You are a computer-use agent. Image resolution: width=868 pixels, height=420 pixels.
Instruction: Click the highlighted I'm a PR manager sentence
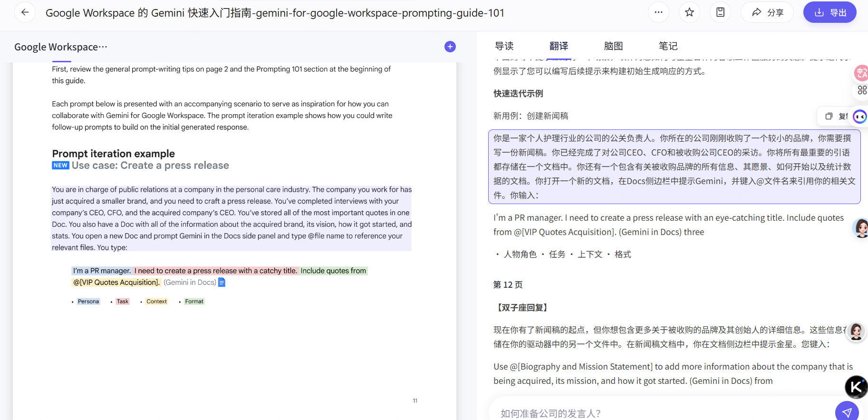pos(102,271)
